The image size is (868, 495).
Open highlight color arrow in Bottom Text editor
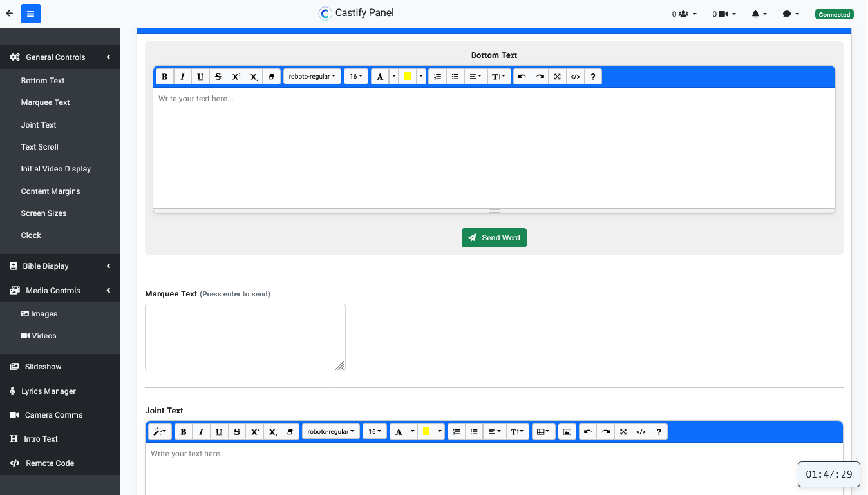click(421, 77)
